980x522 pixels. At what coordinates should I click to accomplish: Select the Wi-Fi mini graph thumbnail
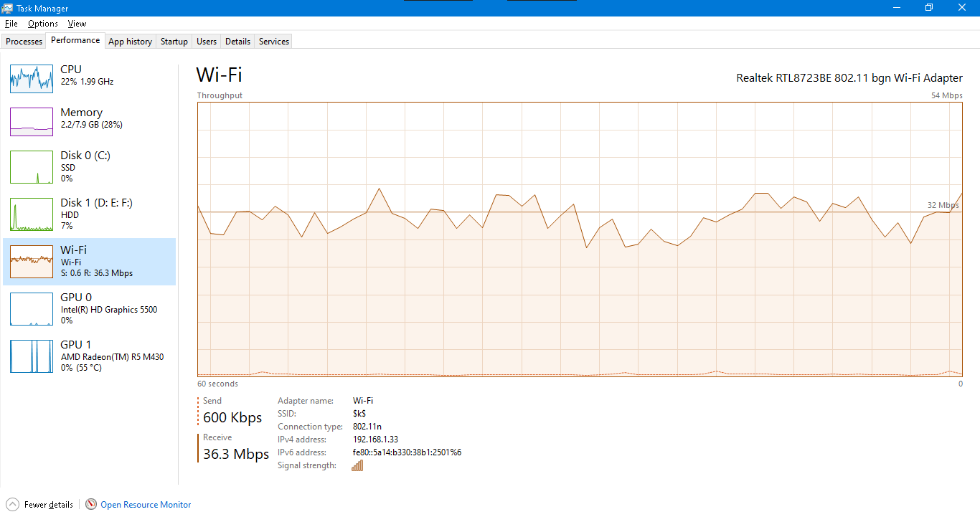32,261
